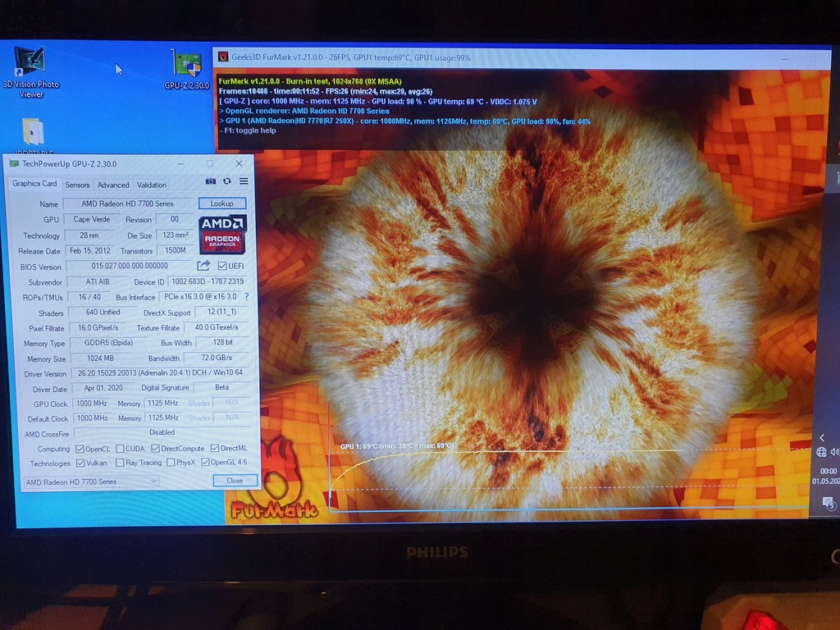Click the 'OpenGL renderer: AMD Radeon HD 7700 Series' line
The width and height of the screenshot is (840, 630).
tap(304, 111)
